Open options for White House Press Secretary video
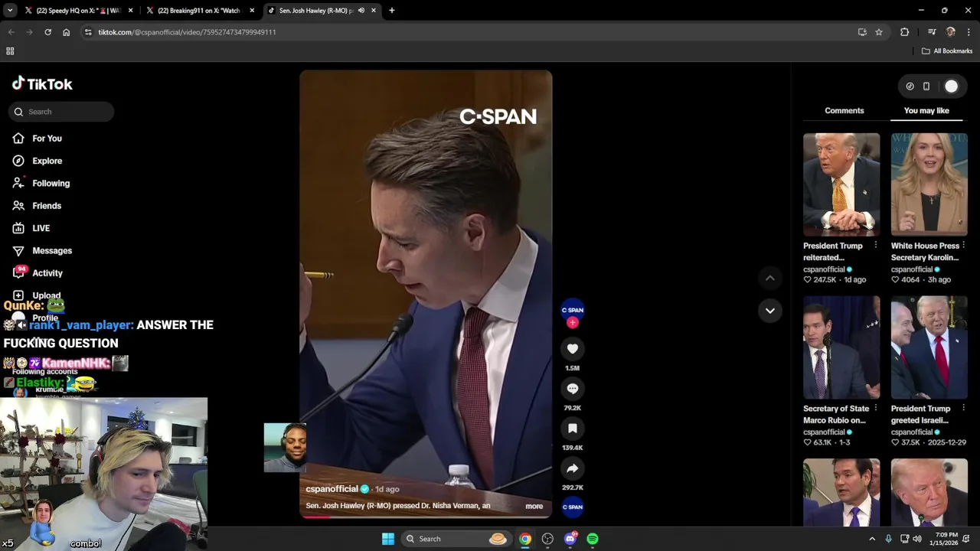Viewport: 980px width, 551px height. coord(963,246)
